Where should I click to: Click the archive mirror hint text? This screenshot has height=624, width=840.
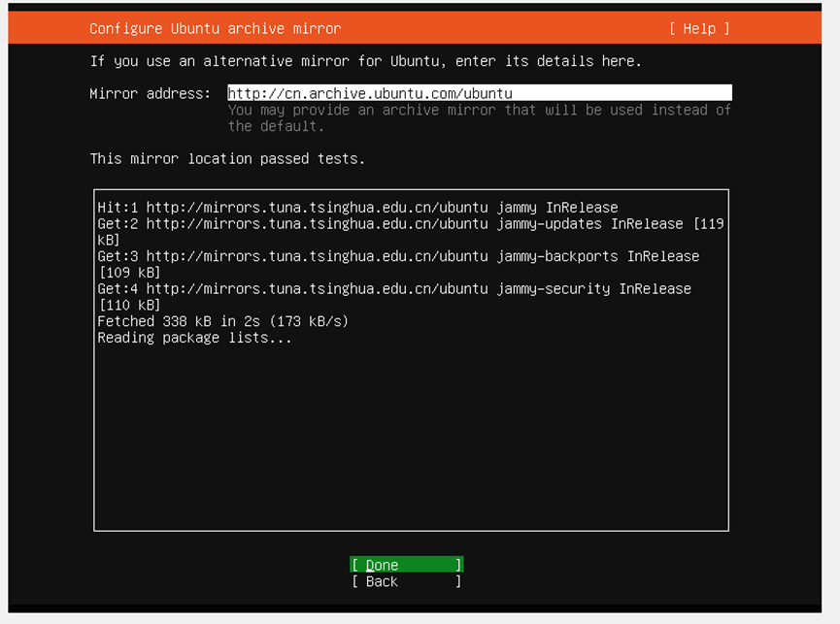pyautogui.click(x=480, y=117)
